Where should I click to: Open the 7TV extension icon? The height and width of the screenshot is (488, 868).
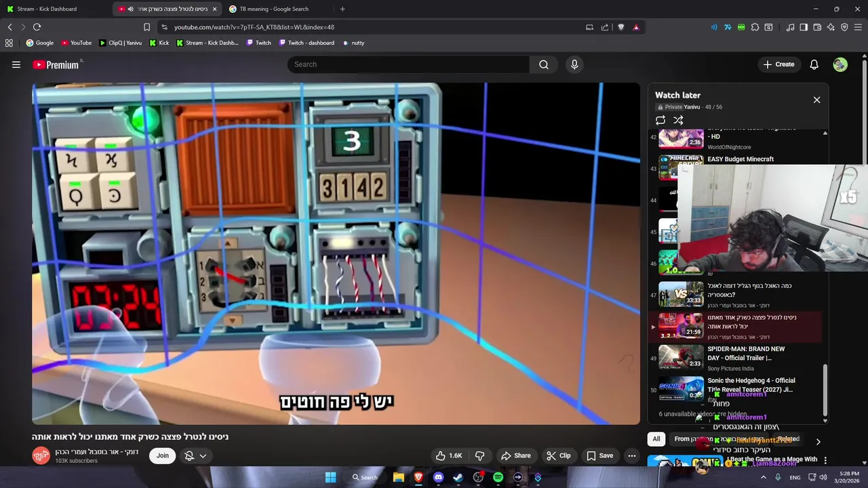(x=728, y=27)
